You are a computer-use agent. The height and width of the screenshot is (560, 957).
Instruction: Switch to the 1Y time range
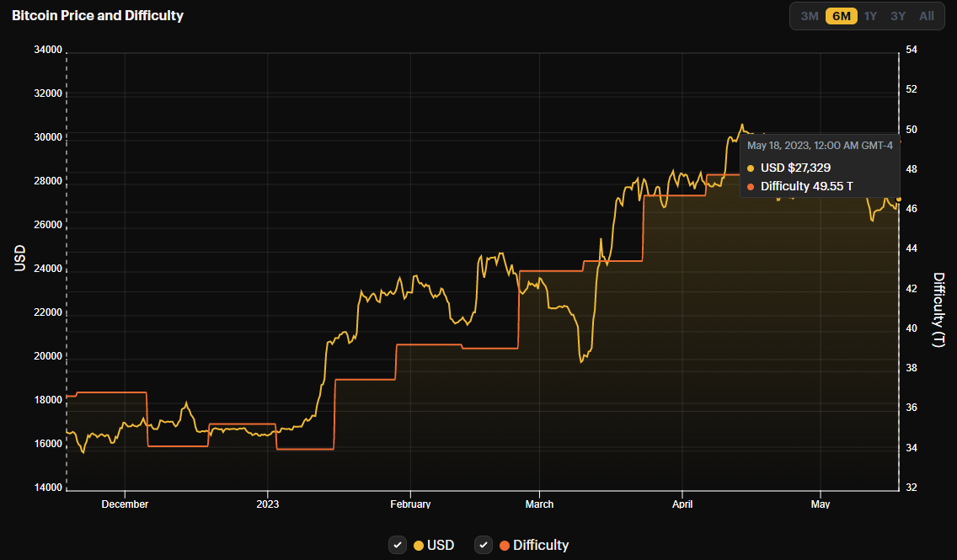point(870,16)
